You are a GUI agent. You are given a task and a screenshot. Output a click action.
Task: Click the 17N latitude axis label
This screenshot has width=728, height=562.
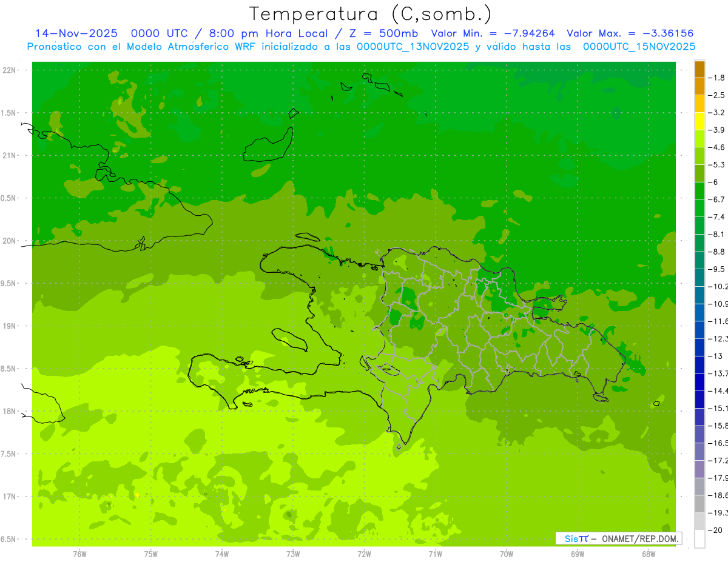9,497
